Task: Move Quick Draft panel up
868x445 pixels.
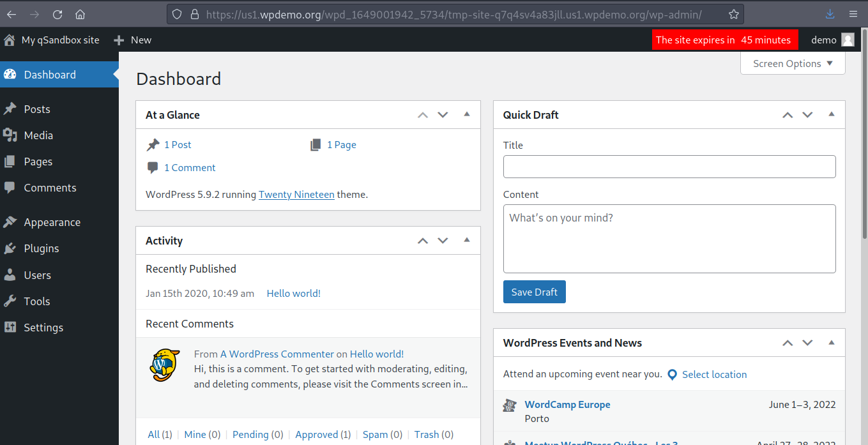Action: 788,115
